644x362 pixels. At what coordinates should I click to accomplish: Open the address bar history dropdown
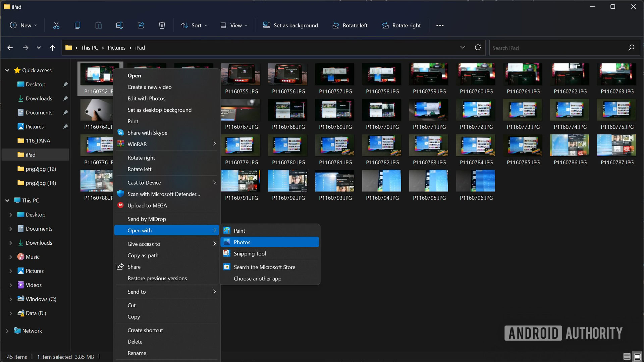tap(463, 48)
